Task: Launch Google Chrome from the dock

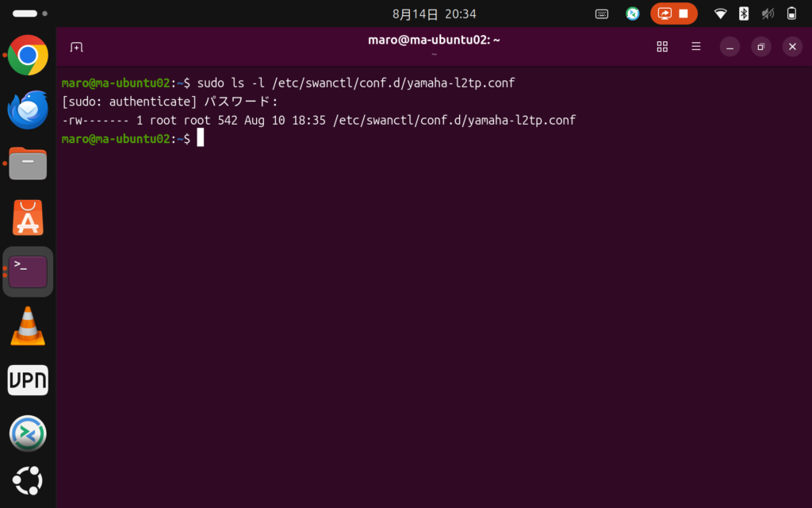Action: coord(28,55)
